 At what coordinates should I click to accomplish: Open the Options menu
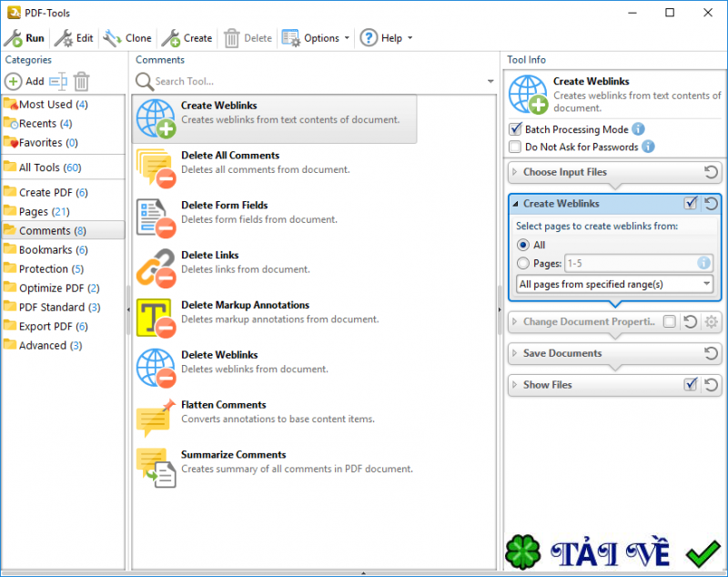click(315, 38)
